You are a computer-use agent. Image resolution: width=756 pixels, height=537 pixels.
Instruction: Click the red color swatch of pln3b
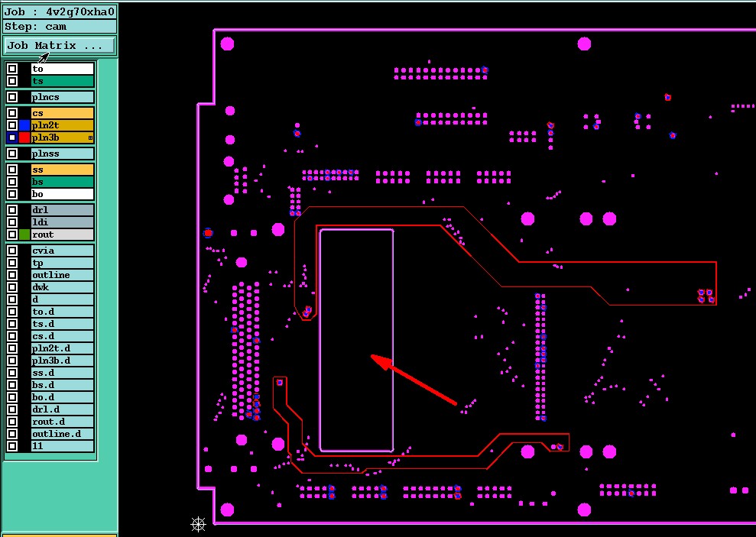[24, 137]
